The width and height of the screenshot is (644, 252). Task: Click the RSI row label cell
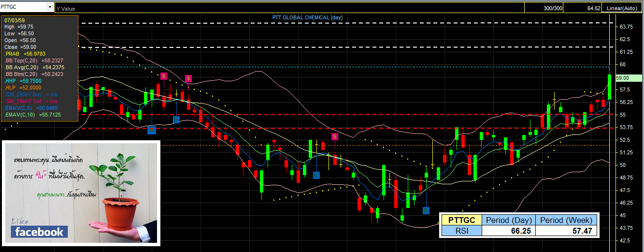[462, 231]
